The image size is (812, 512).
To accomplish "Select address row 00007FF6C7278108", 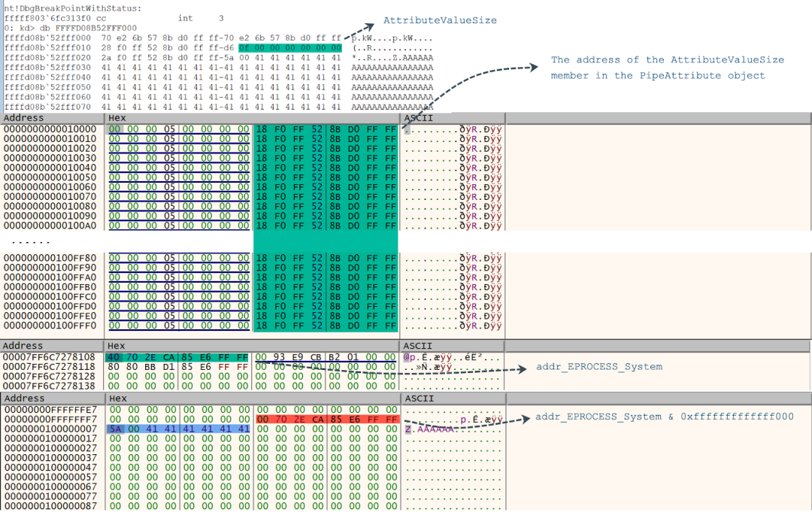I will point(50,357).
